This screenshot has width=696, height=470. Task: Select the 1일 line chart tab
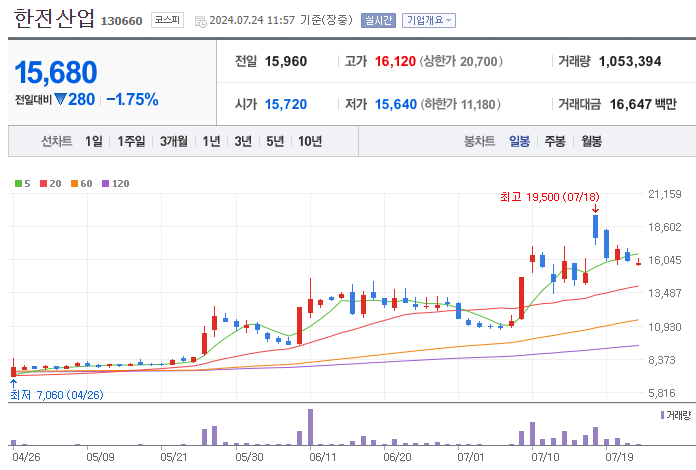[x=94, y=142]
